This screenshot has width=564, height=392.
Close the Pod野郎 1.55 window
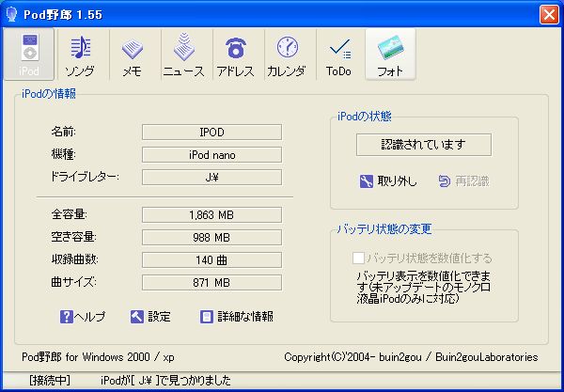pos(549,15)
